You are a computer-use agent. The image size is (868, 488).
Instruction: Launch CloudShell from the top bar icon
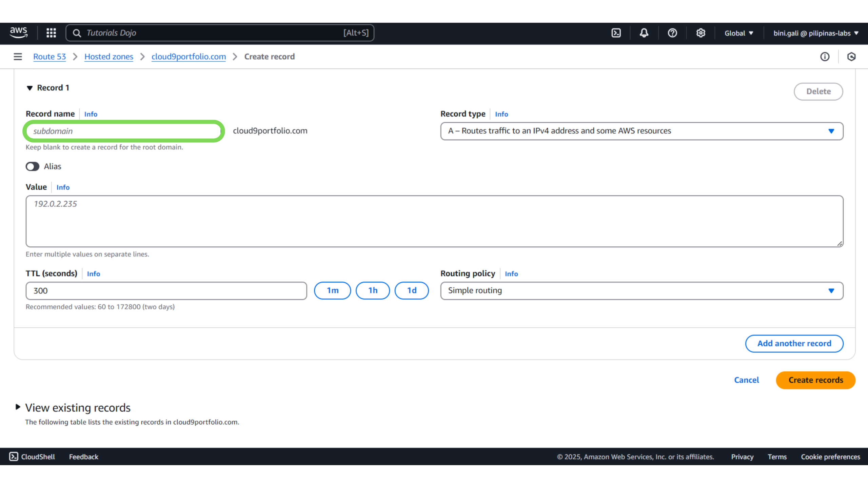616,33
